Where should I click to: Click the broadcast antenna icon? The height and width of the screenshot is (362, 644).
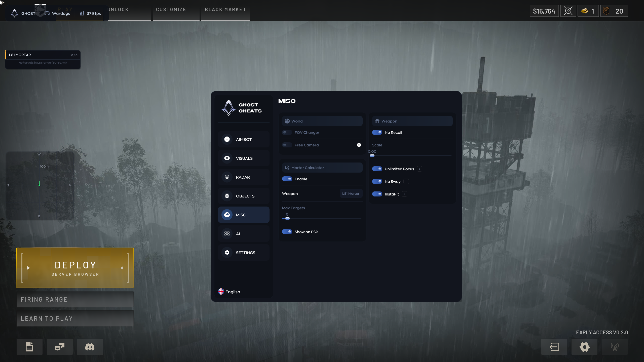(615, 347)
